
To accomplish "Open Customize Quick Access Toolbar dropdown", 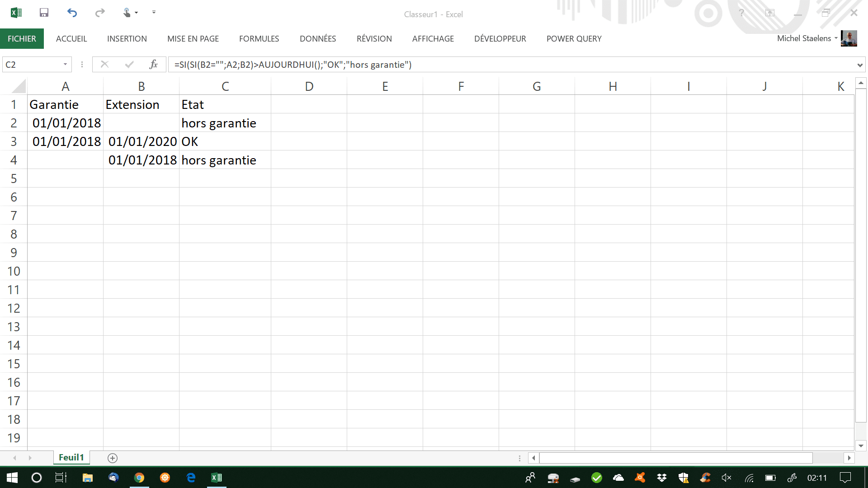I will [154, 12].
